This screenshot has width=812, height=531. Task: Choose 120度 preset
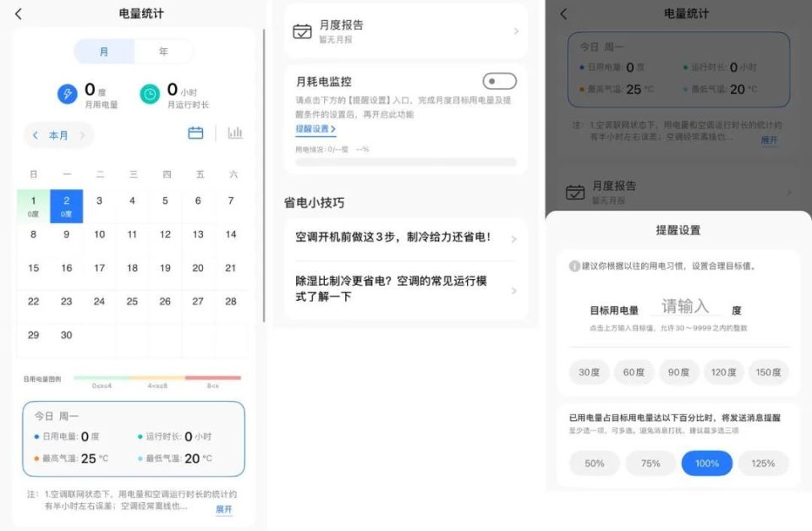(x=723, y=373)
